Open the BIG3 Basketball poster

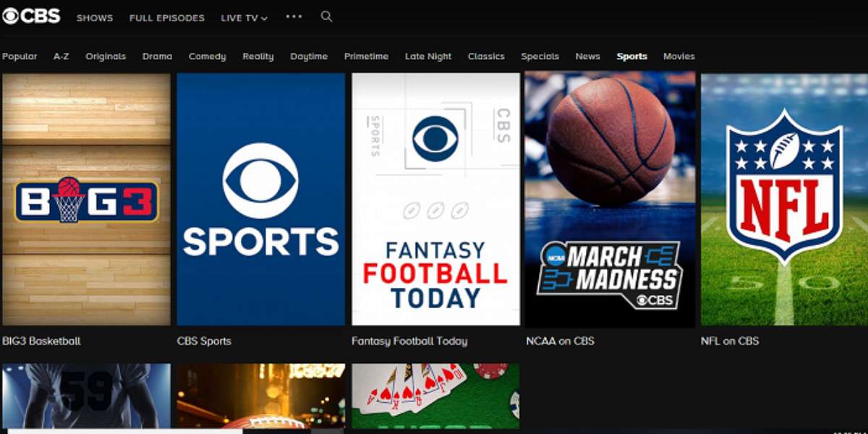click(86, 199)
